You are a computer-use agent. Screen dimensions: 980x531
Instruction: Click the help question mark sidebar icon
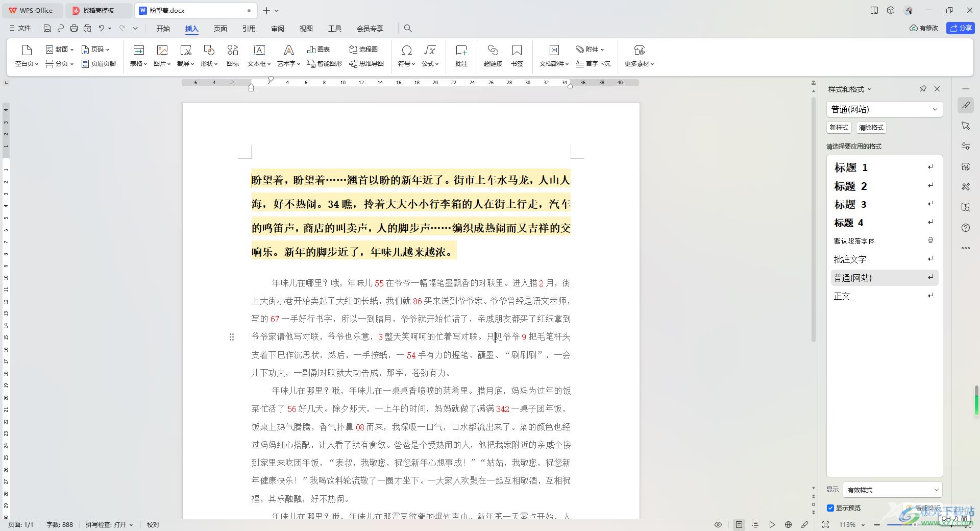point(966,228)
